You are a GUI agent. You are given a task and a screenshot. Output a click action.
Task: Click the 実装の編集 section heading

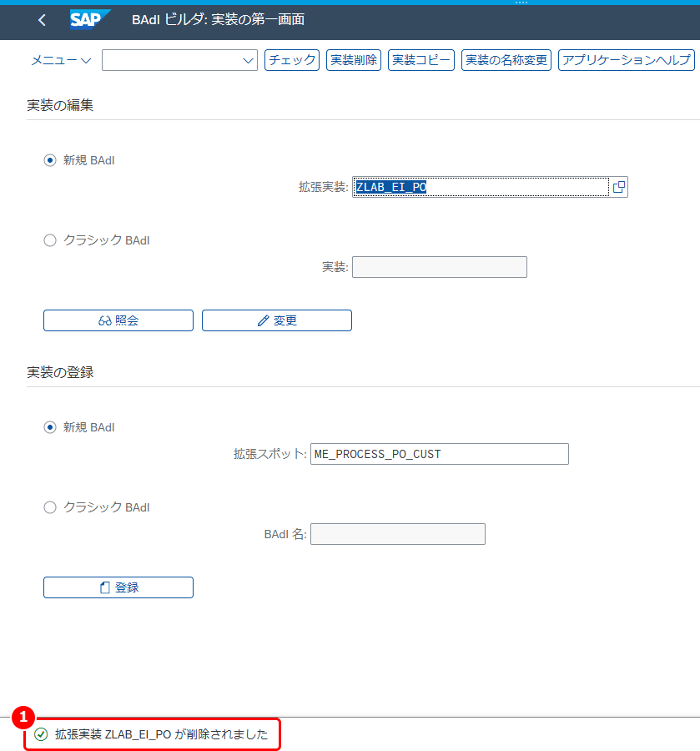click(x=60, y=105)
